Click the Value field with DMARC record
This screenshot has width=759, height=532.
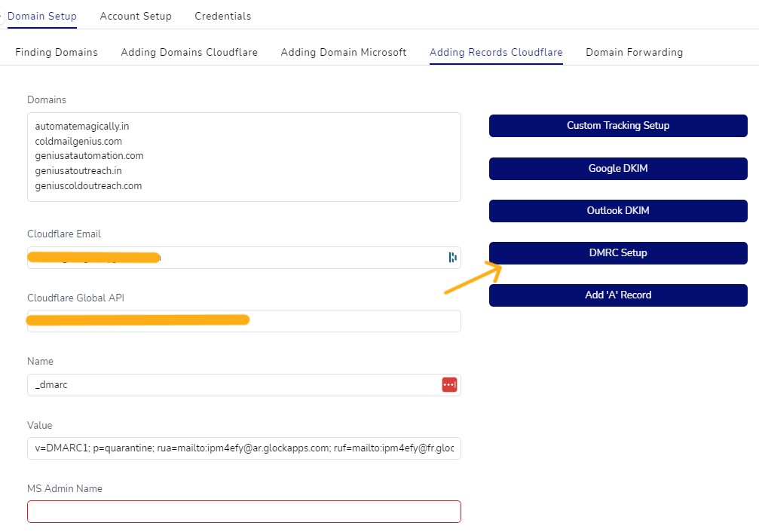244,448
